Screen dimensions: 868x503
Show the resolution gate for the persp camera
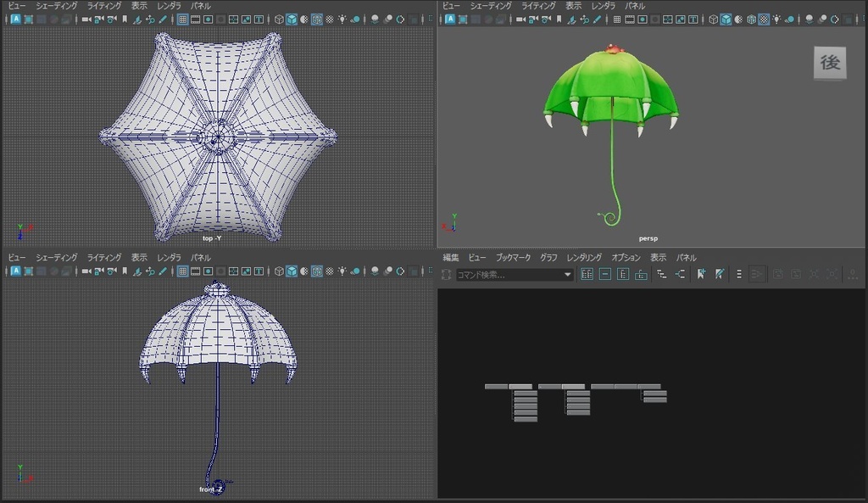643,19
